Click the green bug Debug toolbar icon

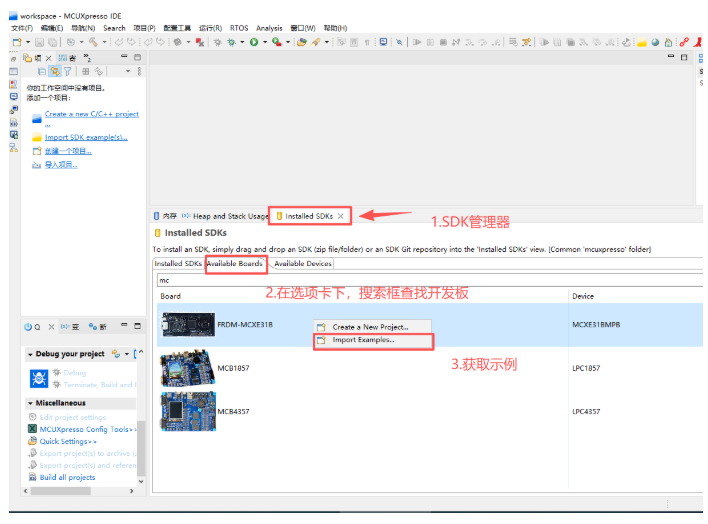[232, 42]
